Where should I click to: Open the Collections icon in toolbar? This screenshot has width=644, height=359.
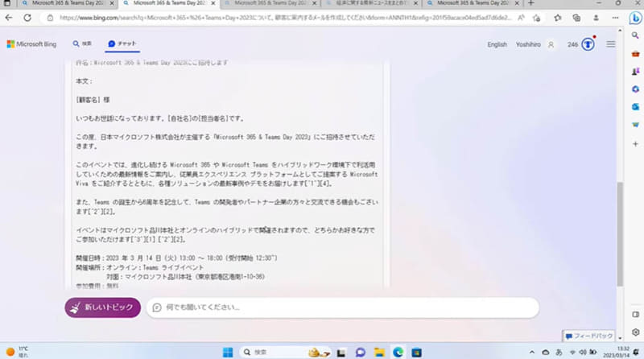[x=576, y=18]
